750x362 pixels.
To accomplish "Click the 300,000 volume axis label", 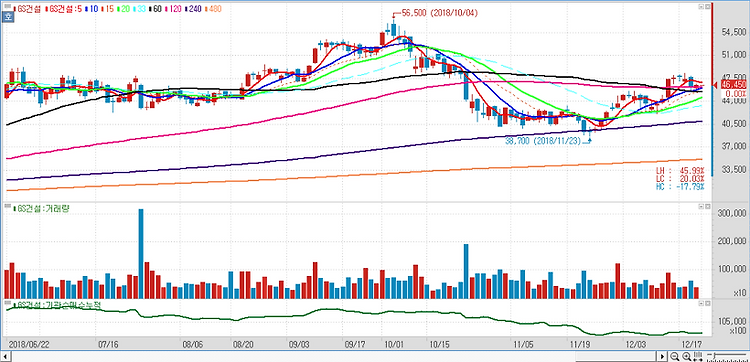I will (732, 213).
